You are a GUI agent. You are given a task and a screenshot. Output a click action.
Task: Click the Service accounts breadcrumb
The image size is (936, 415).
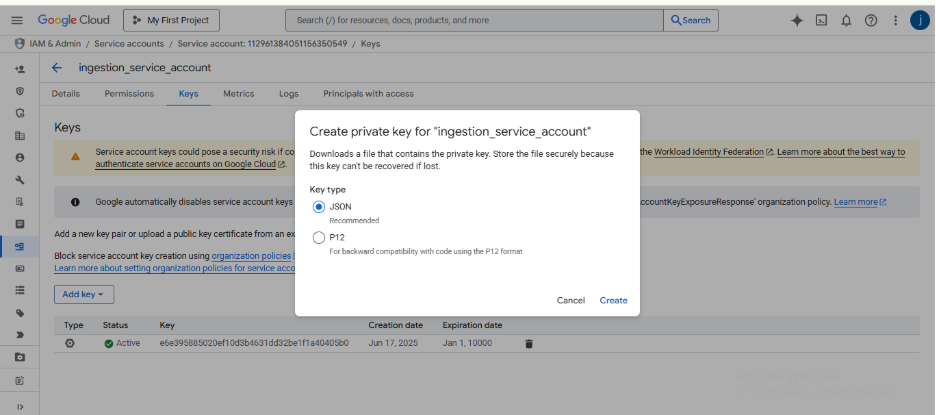(131, 44)
